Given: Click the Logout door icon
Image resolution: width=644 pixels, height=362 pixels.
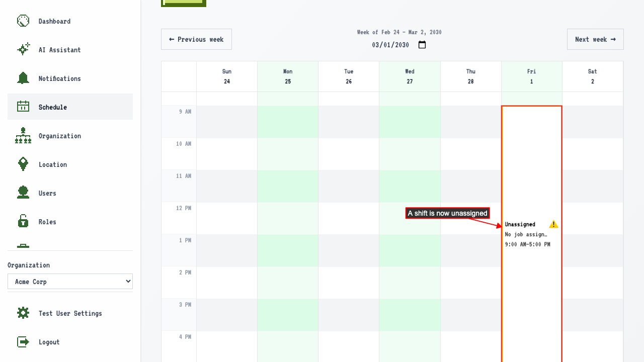Looking at the screenshot, I should pos(23,342).
